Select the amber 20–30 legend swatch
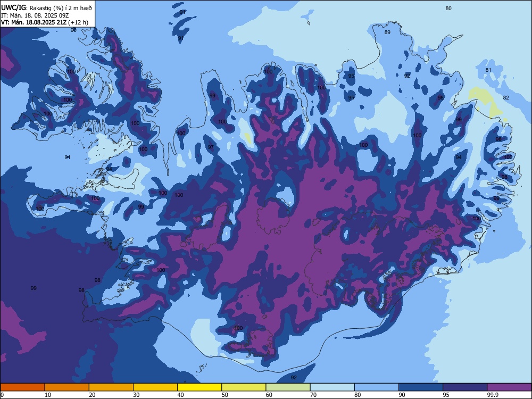Screen dimensions: 532x399 (111, 387)
